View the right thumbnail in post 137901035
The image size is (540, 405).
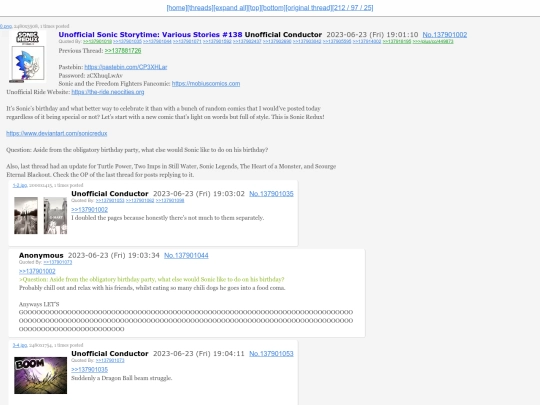(55, 216)
